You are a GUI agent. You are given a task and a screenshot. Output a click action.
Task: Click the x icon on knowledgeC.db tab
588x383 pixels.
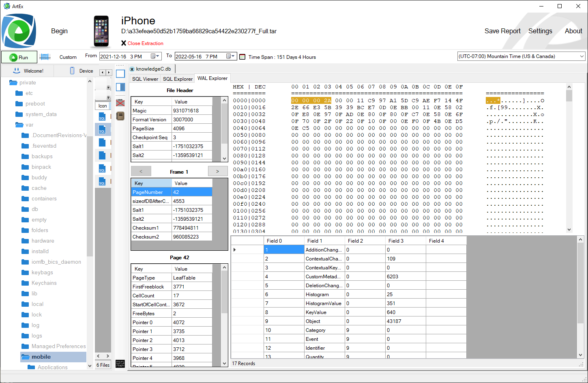pos(132,69)
